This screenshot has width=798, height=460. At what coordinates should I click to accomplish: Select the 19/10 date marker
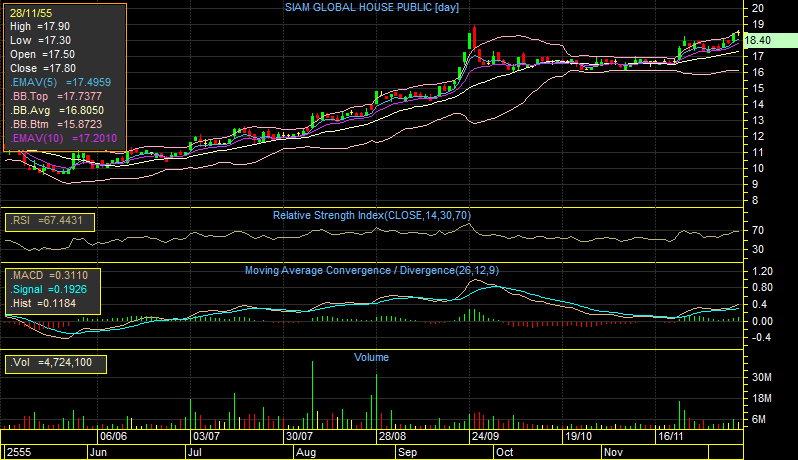578,437
